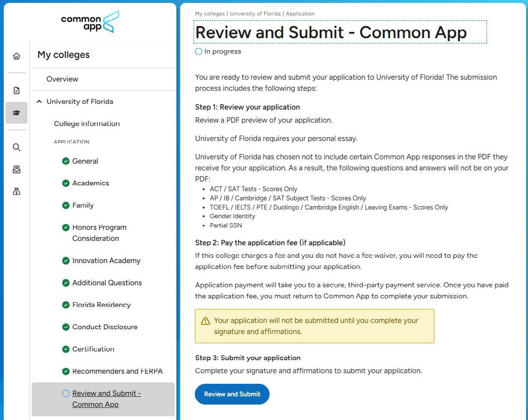528x420 pixels.
Task: Go to the Academics section
Action: [x=91, y=183]
